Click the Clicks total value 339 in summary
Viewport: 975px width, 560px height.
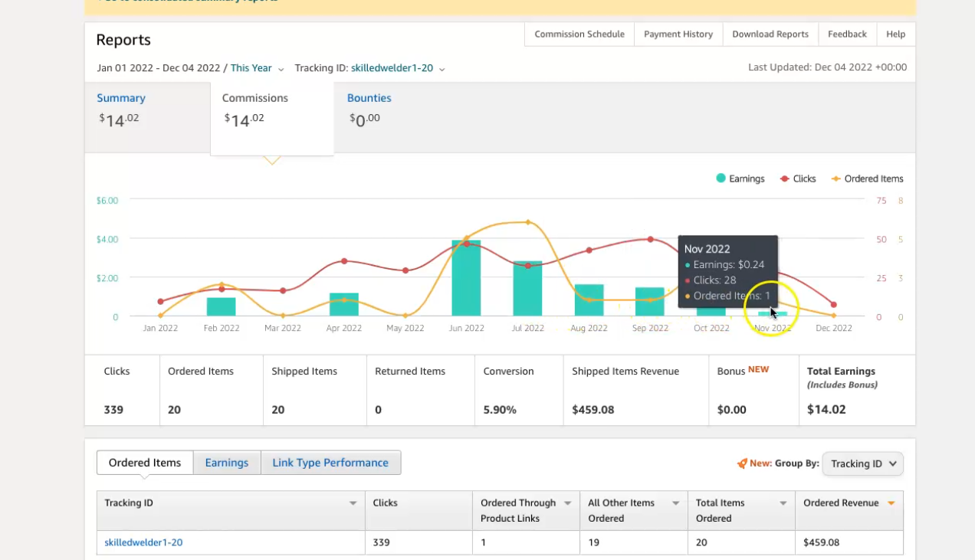pos(113,410)
